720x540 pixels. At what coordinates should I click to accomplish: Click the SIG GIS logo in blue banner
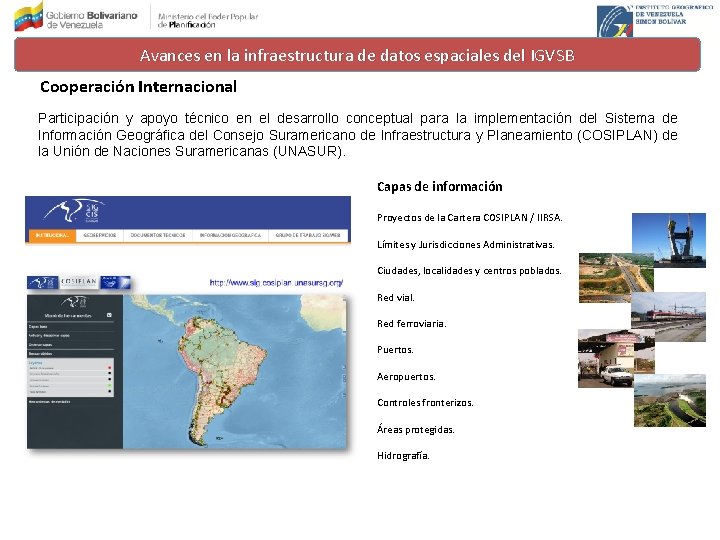[73, 211]
